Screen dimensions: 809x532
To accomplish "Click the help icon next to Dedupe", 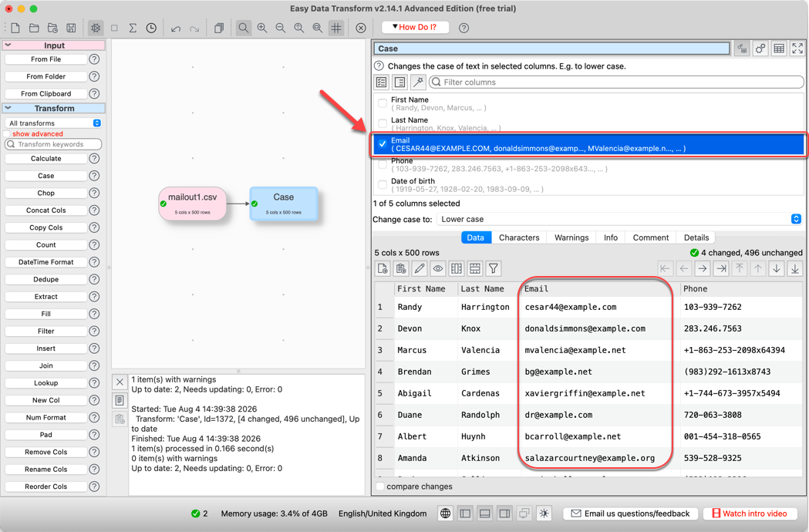I will pyautogui.click(x=94, y=279).
